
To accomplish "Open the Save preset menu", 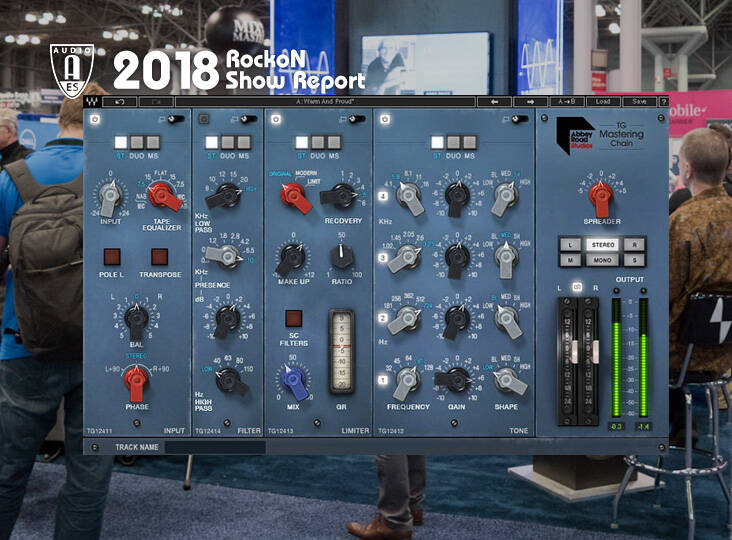I will (639, 102).
